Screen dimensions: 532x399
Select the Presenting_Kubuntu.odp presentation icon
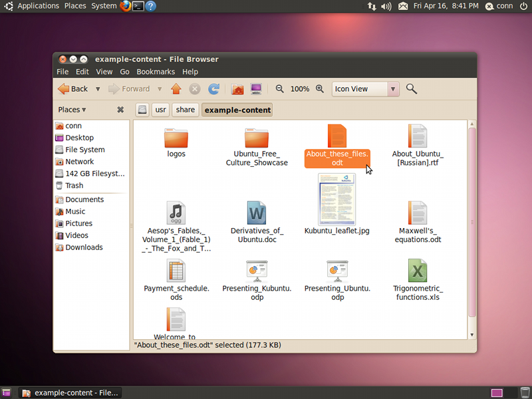(x=257, y=271)
